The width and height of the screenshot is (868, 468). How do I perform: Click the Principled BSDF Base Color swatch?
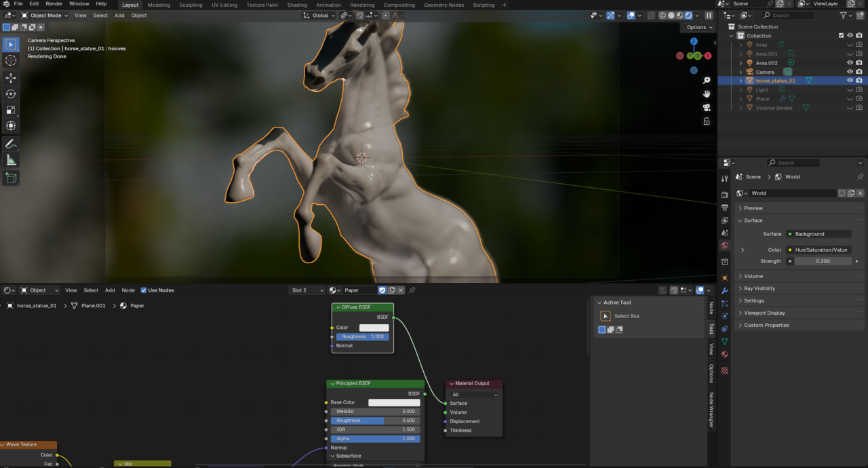(x=394, y=403)
